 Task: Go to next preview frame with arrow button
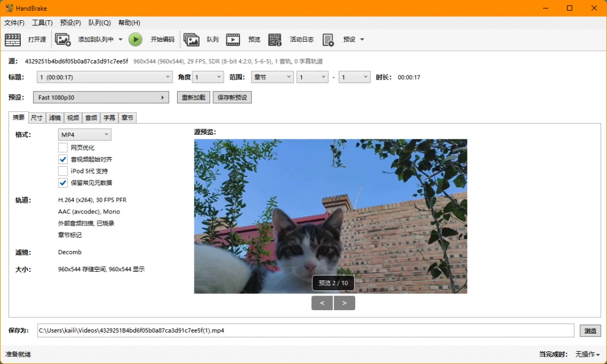point(345,303)
